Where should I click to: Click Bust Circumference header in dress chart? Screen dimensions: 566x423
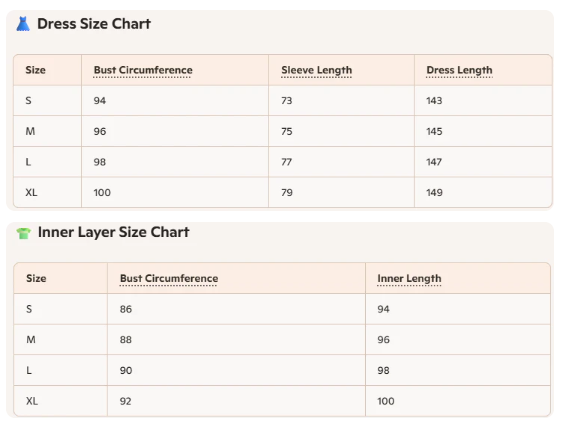[x=143, y=70]
